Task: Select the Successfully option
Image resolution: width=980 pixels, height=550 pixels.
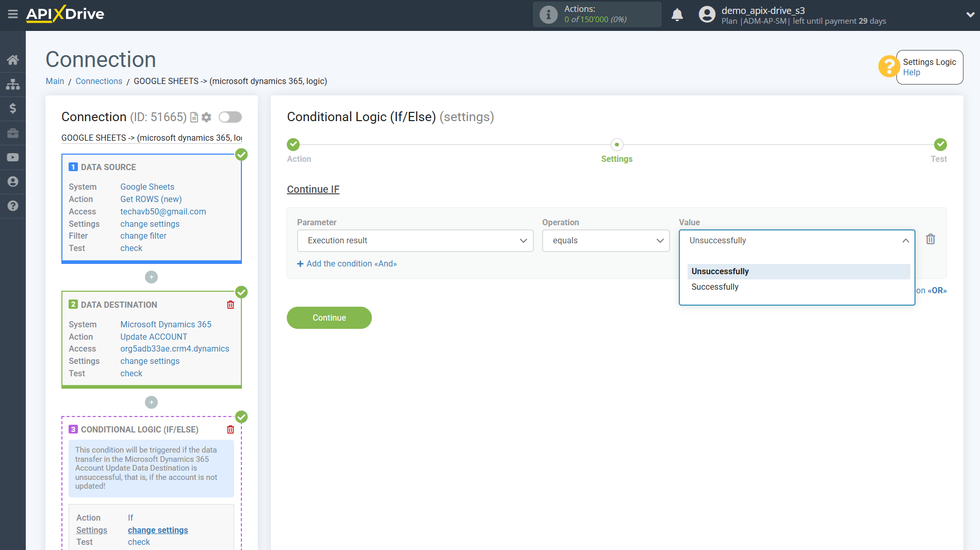Action: point(798,287)
